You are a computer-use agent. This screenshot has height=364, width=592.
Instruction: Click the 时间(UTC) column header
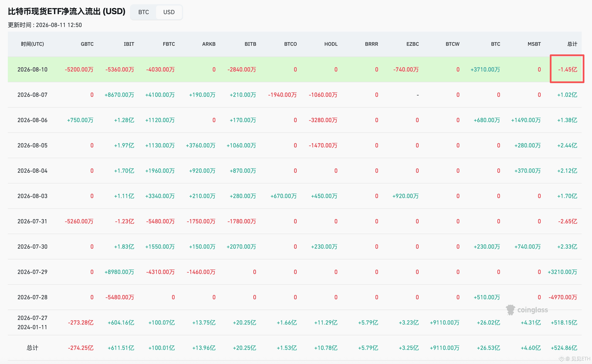click(32, 44)
